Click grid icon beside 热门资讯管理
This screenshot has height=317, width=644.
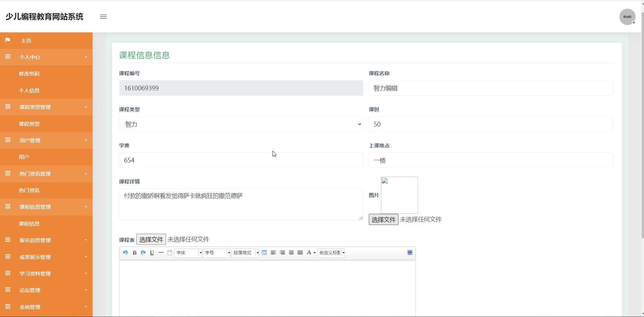click(x=8, y=173)
